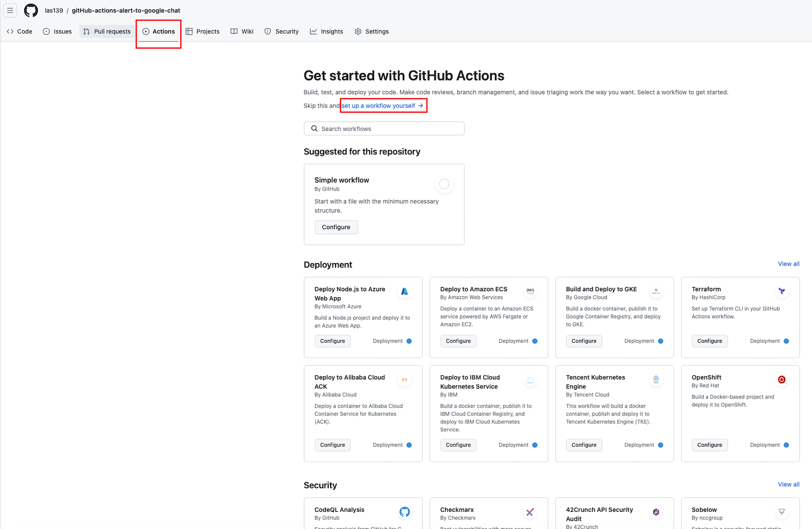This screenshot has height=529, width=812.
Task: Select the Actions tab
Action: 159,32
